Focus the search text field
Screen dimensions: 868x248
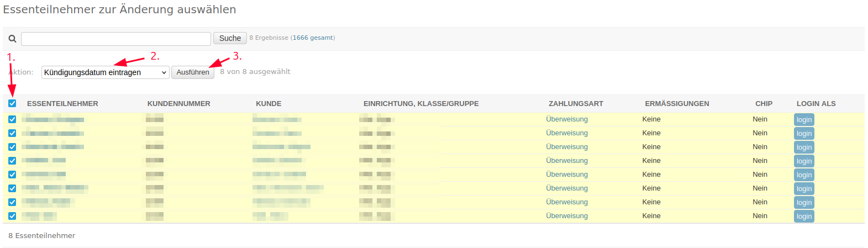pyautogui.click(x=116, y=39)
